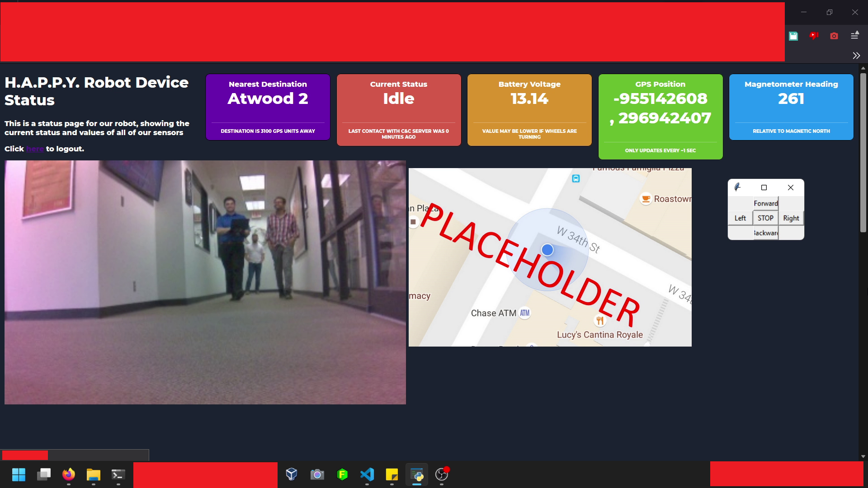Click the teal floppy disk save icon
This screenshot has height=488, width=868.
point(793,36)
